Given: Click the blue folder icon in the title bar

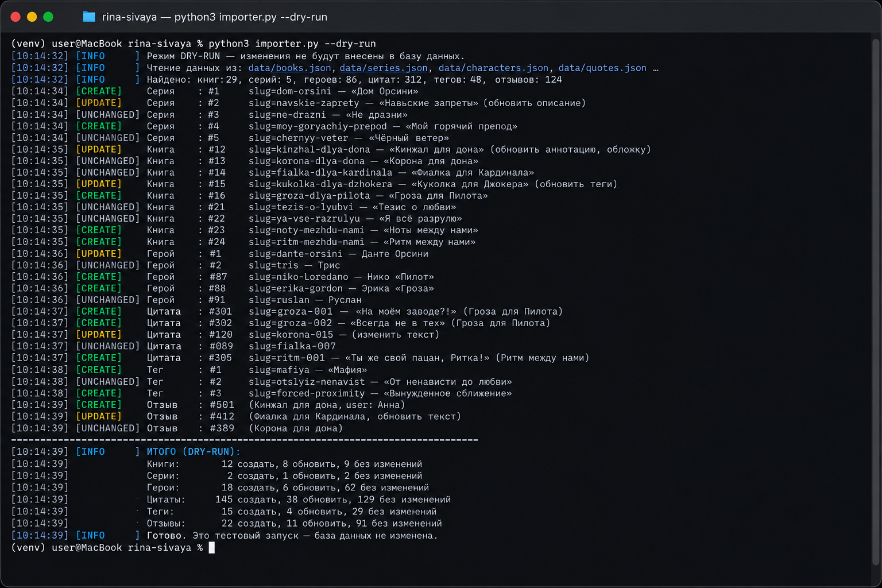Looking at the screenshot, I should tap(89, 17).
